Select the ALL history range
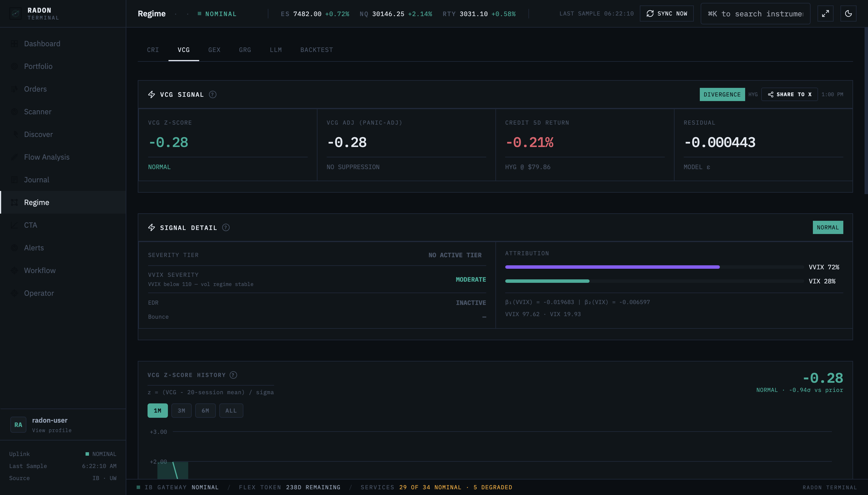Viewport: 868px width, 495px height. coord(231,411)
